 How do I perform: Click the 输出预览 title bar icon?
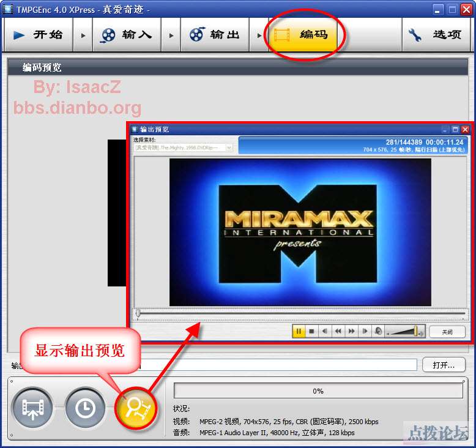(x=135, y=129)
